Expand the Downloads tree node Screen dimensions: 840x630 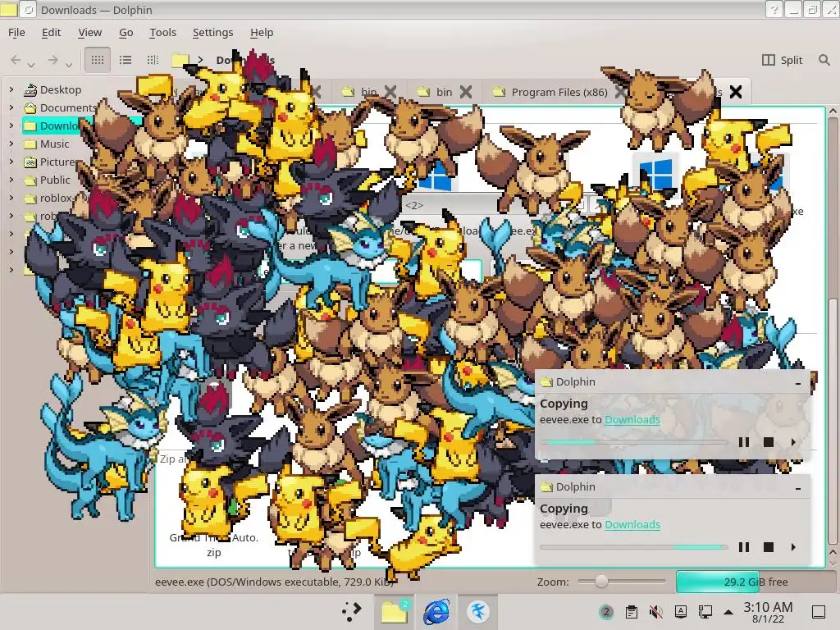[x=11, y=126]
